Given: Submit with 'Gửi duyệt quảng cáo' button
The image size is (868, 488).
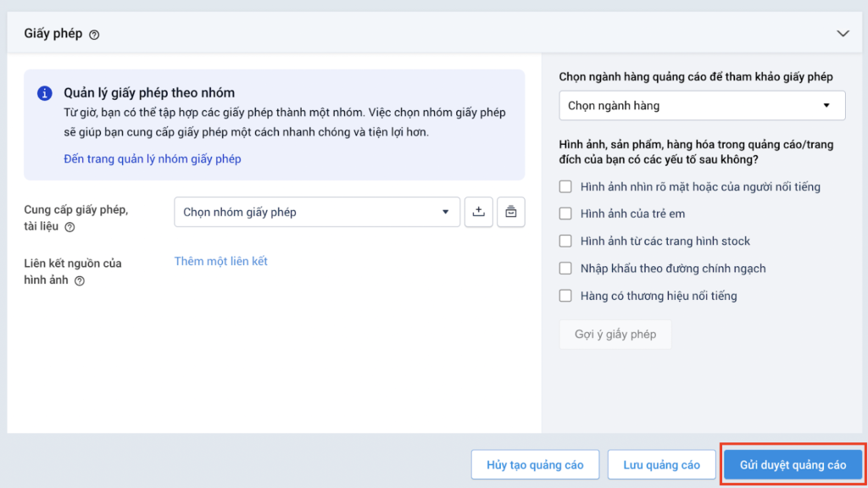Looking at the screenshot, I should 793,465.
